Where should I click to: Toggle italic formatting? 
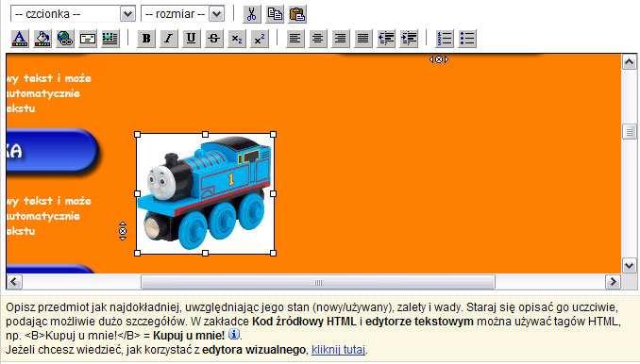(x=169, y=39)
